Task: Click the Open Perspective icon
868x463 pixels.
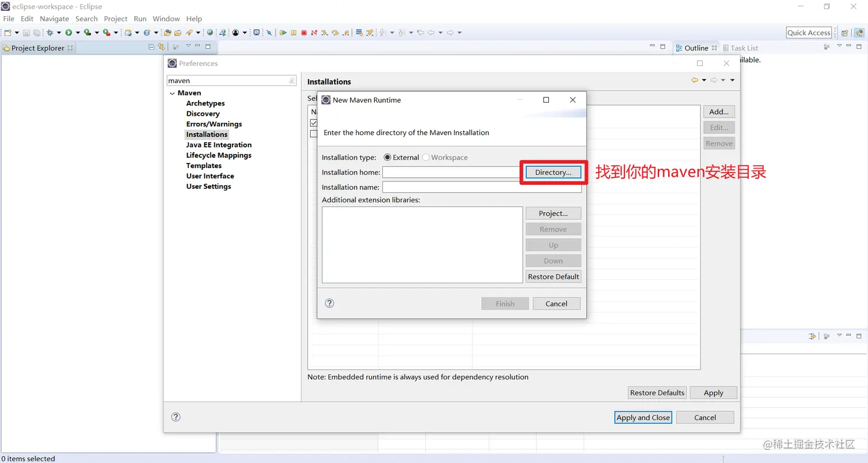Action: 845,33
